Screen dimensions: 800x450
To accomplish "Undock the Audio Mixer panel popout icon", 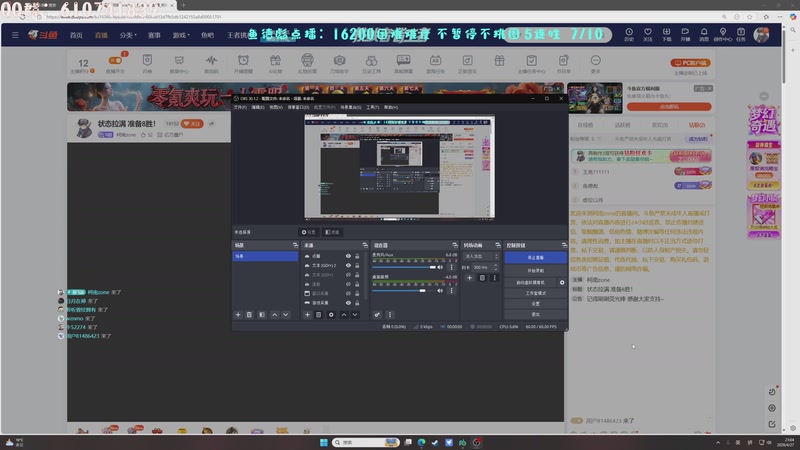I will coord(455,245).
